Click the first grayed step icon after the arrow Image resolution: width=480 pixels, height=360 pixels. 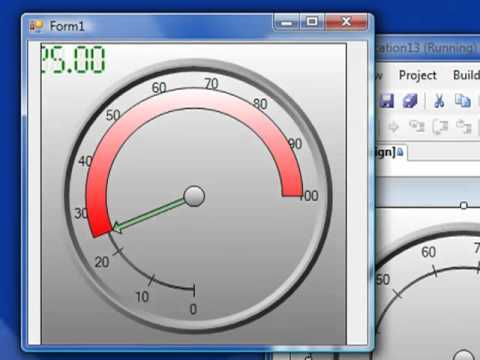[x=417, y=127]
